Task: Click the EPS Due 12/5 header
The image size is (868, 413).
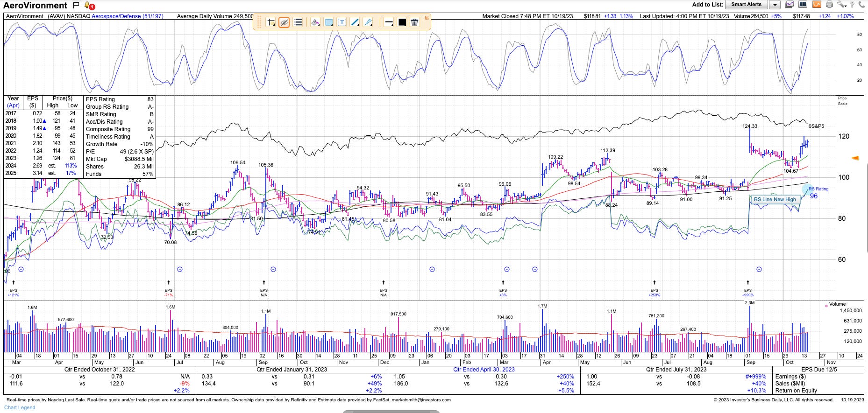Action: [x=818, y=369]
